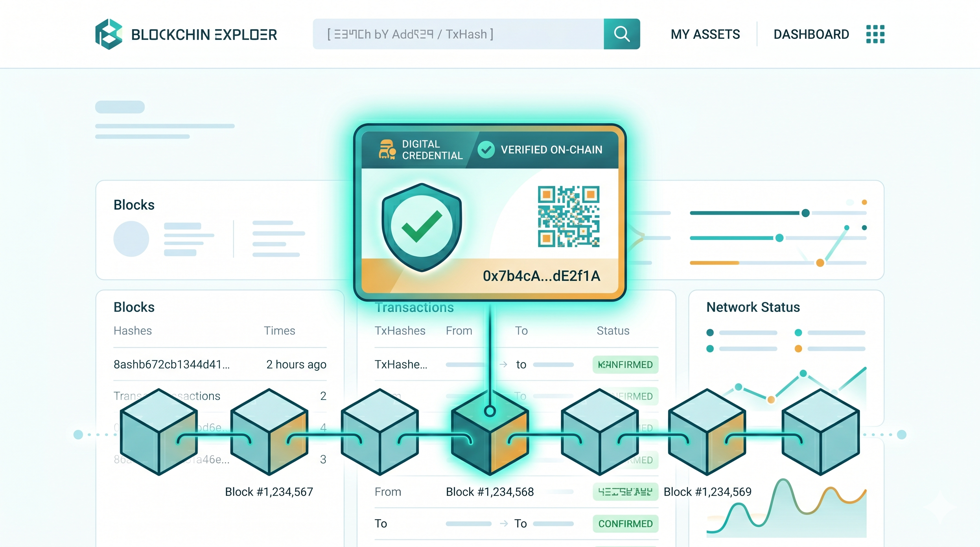The height and width of the screenshot is (547, 980).
Task: Click the Network Status heading
Action: [x=753, y=307]
